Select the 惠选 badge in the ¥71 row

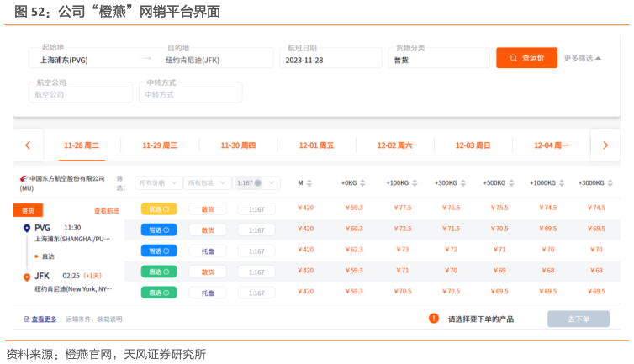click(159, 272)
